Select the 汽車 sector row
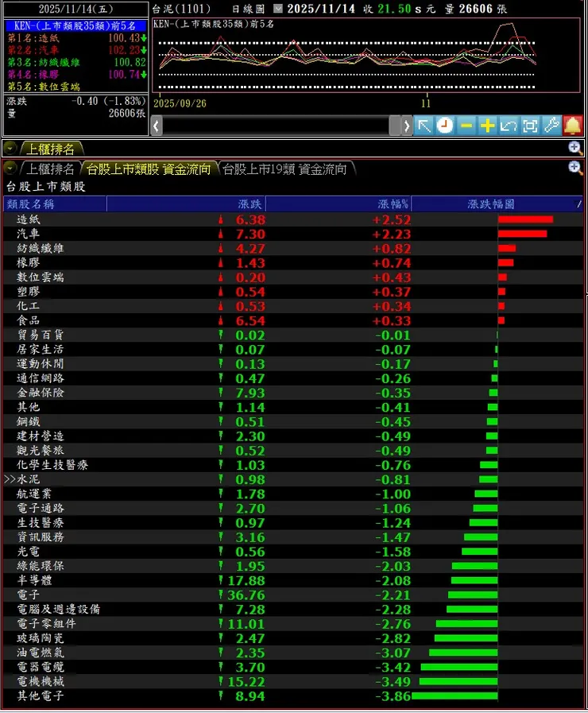Image resolution: width=588 pixels, height=713 pixels. [293, 234]
